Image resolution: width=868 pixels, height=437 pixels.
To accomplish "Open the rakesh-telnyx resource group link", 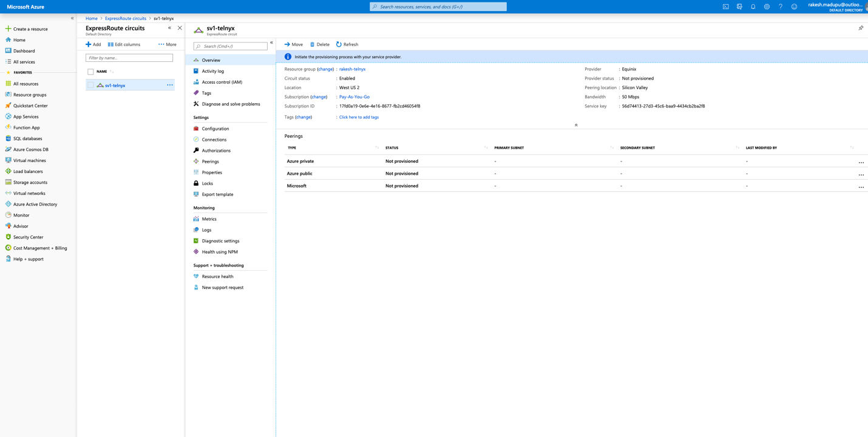I will point(352,69).
